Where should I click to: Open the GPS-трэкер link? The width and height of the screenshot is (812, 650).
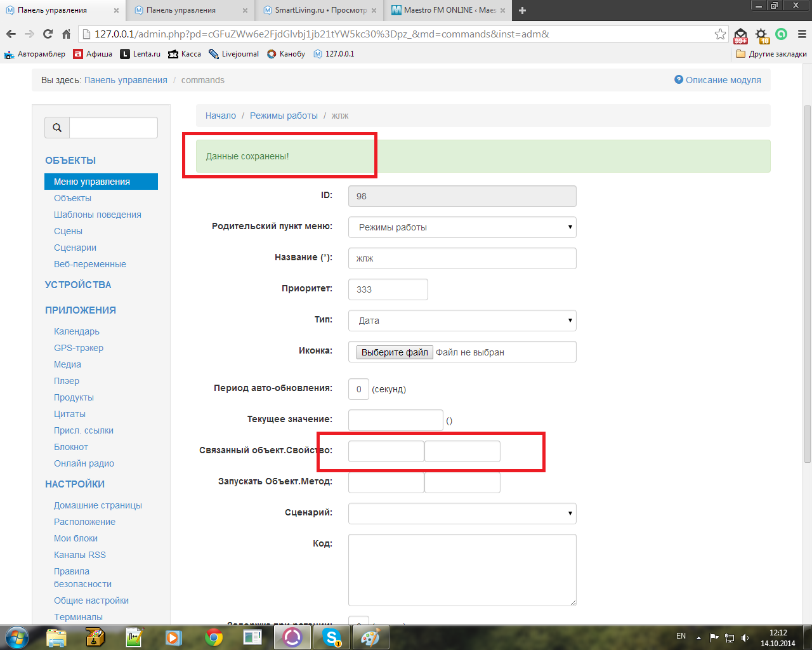(79, 348)
